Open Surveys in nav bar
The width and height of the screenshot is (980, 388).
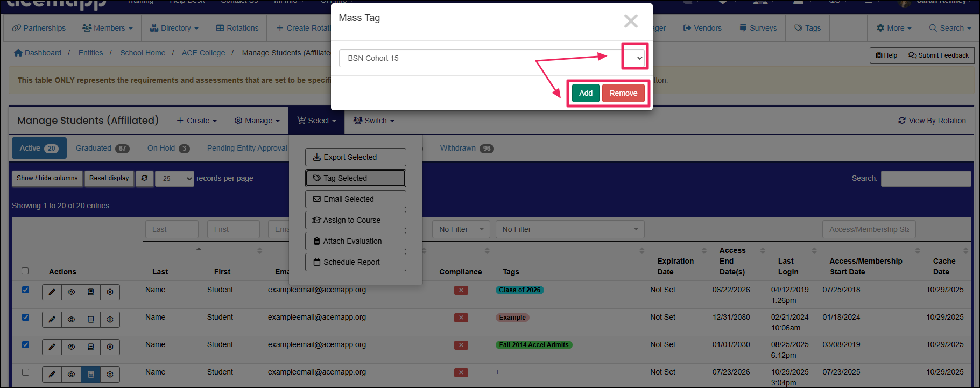pyautogui.click(x=758, y=28)
